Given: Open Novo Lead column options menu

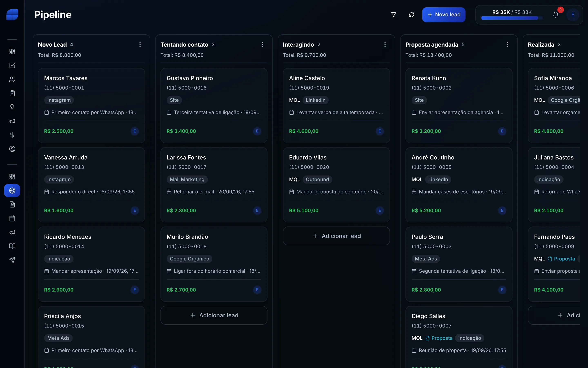Looking at the screenshot, I should (x=140, y=45).
